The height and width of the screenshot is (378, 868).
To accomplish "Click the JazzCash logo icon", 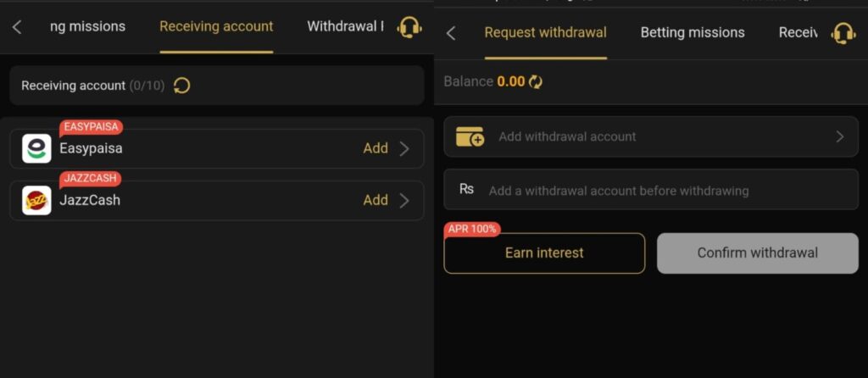I will (x=36, y=201).
